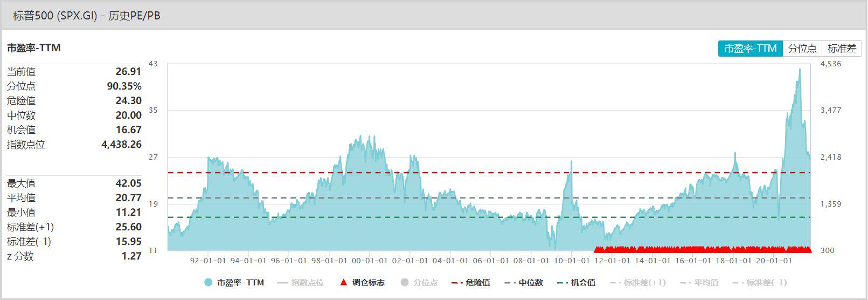Screen dimensions: 868x300
Task: Click the z 分数 1.27 value
Action: click(x=131, y=256)
